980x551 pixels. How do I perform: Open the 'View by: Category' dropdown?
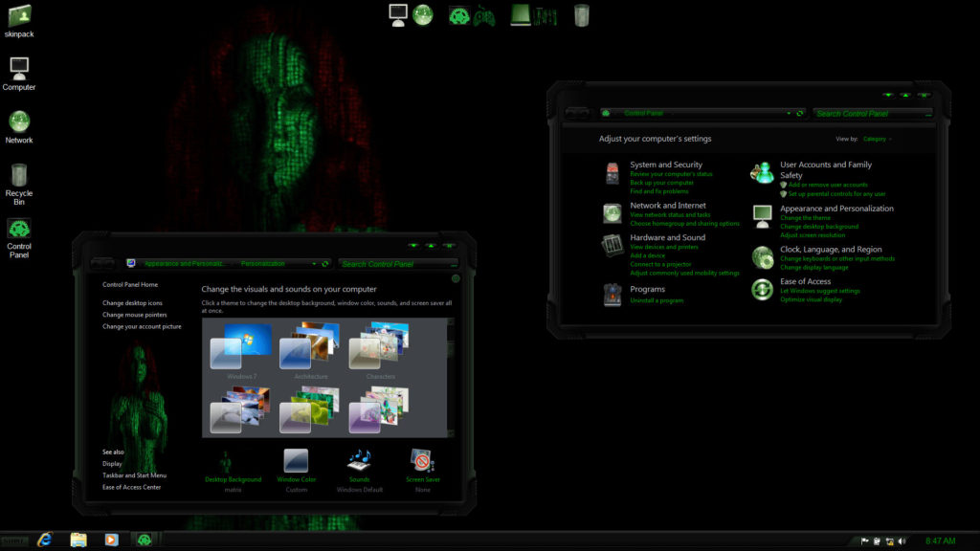(x=875, y=138)
